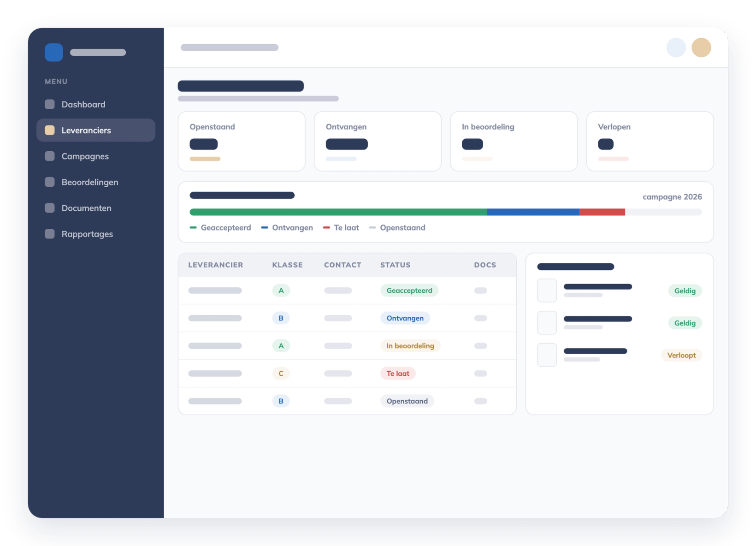Open the Ontvangen summary card
This screenshot has height=546, width=756.
point(378,141)
